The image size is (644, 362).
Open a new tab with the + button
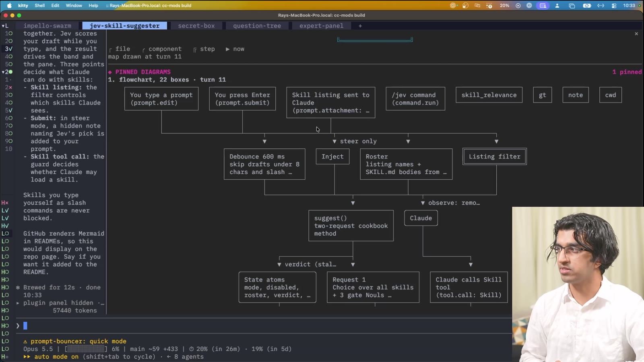(x=360, y=26)
